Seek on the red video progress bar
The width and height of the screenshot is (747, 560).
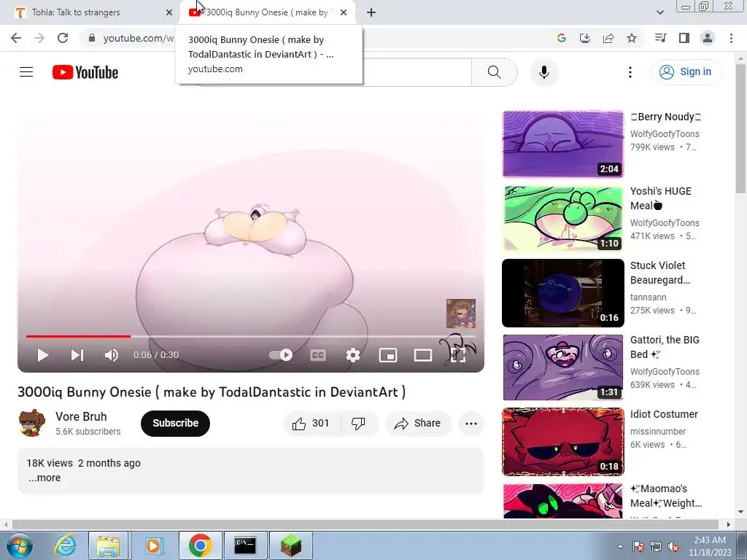pos(251,336)
